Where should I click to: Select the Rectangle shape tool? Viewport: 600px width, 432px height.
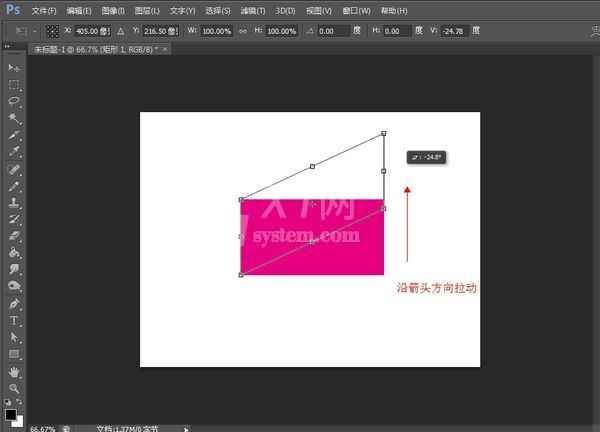pyautogui.click(x=14, y=354)
